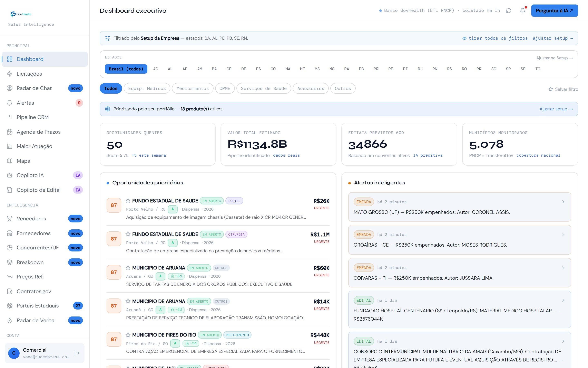
Task: Select the Medicamentos category tab
Action: point(193,88)
